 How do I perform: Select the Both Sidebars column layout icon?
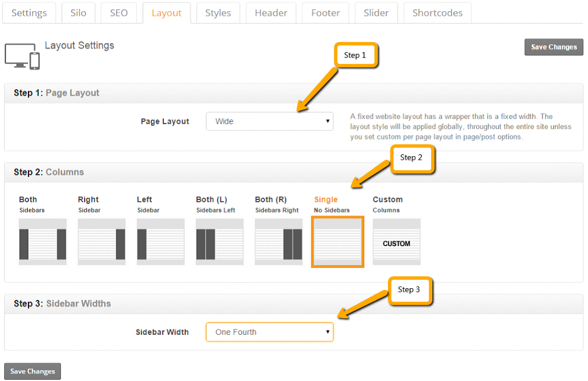pos(43,242)
